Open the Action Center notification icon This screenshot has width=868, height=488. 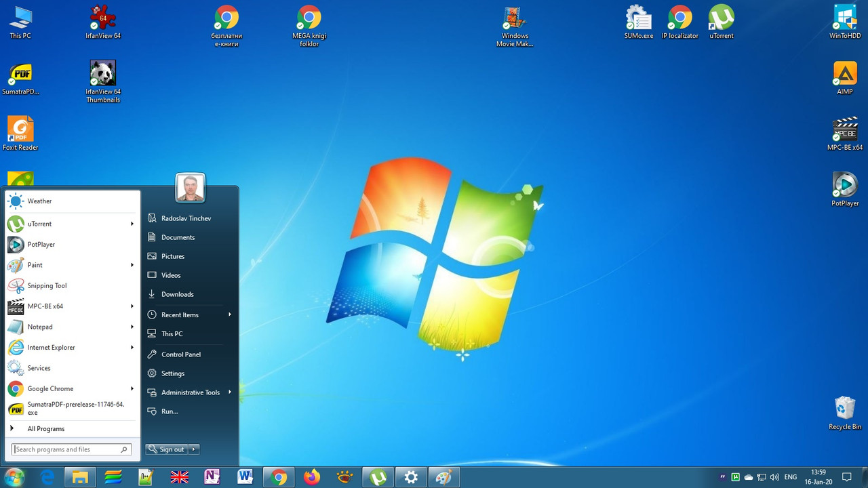click(847, 477)
